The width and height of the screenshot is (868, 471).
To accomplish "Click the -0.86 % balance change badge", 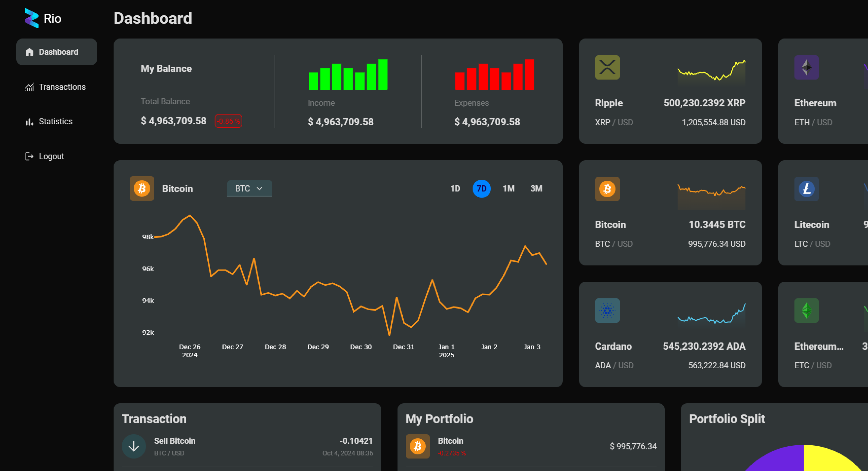I will coord(228,121).
